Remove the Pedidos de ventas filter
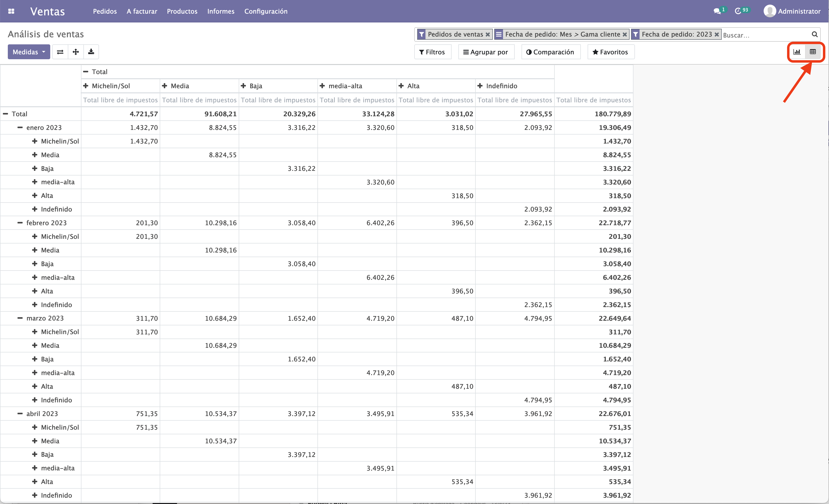The image size is (829, 504). click(487, 34)
